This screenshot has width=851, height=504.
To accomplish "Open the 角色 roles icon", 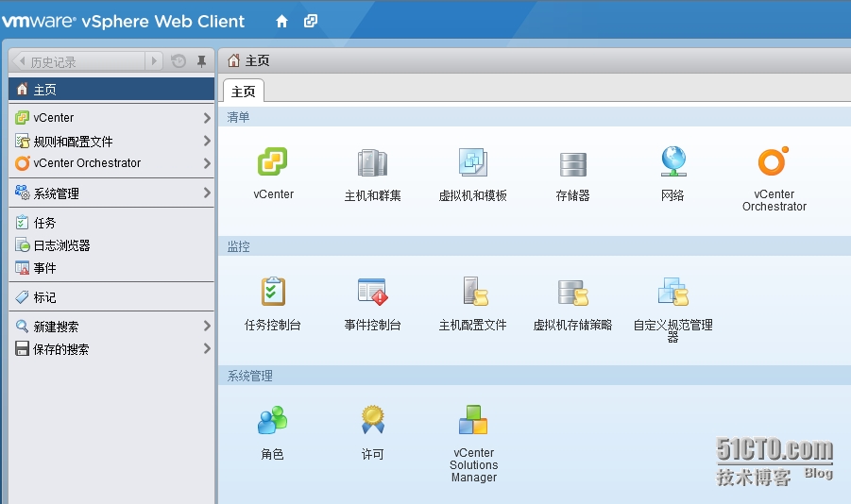I will 272,420.
